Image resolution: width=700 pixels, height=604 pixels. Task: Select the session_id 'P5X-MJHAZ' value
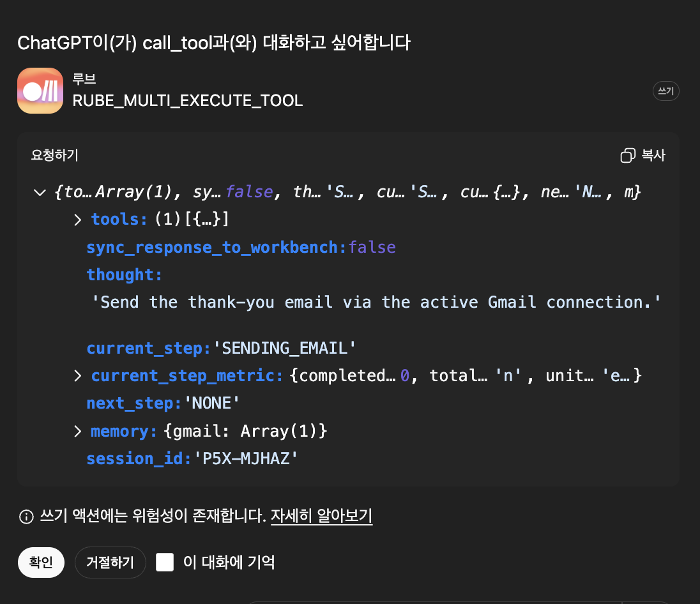pyautogui.click(x=246, y=459)
